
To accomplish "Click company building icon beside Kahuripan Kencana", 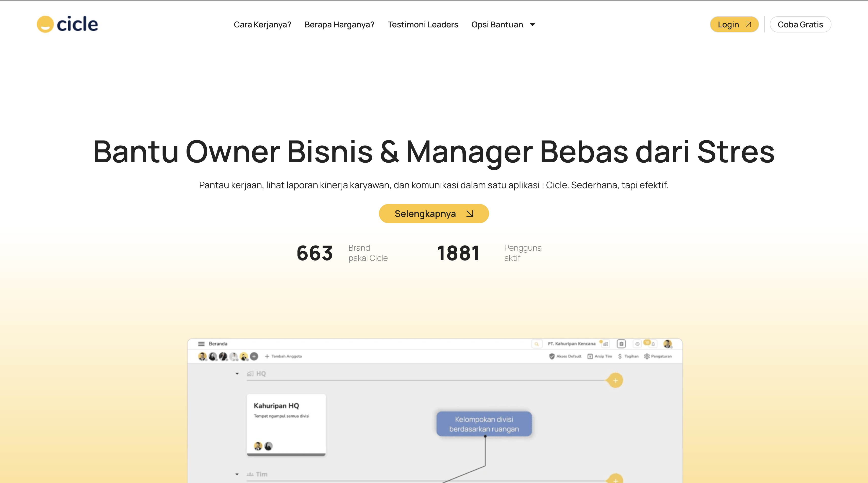I will pyautogui.click(x=606, y=344).
